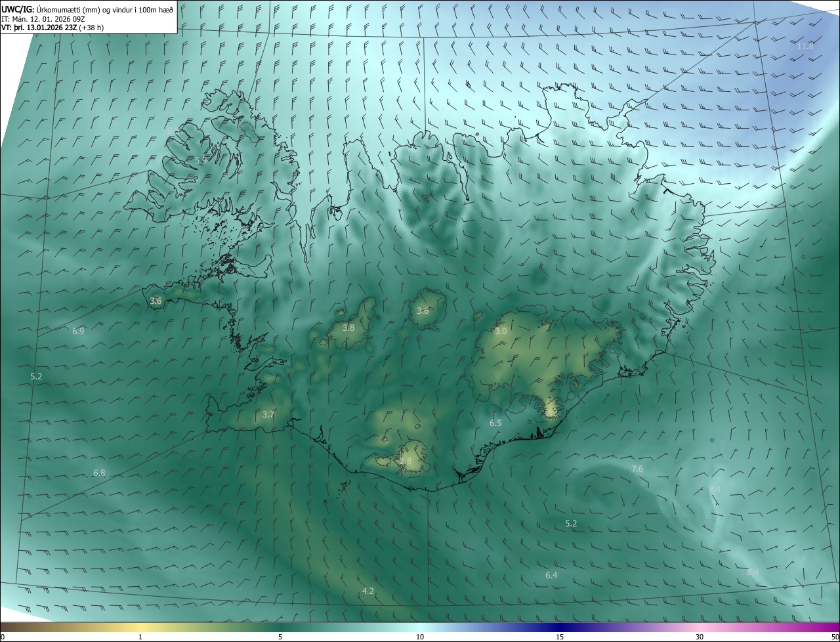Click the 6.8 value label
Viewport: 840px width, 642px height.
[99, 473]
